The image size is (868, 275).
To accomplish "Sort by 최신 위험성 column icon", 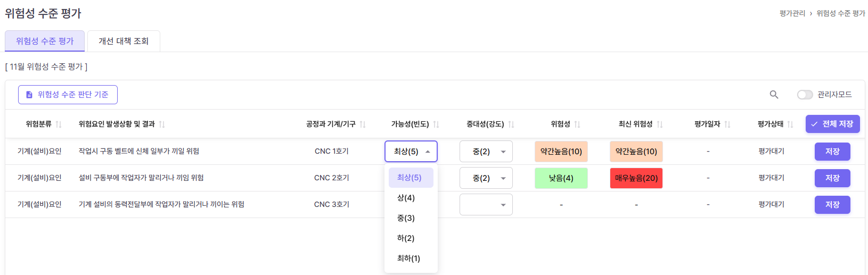I will [660, 124].
